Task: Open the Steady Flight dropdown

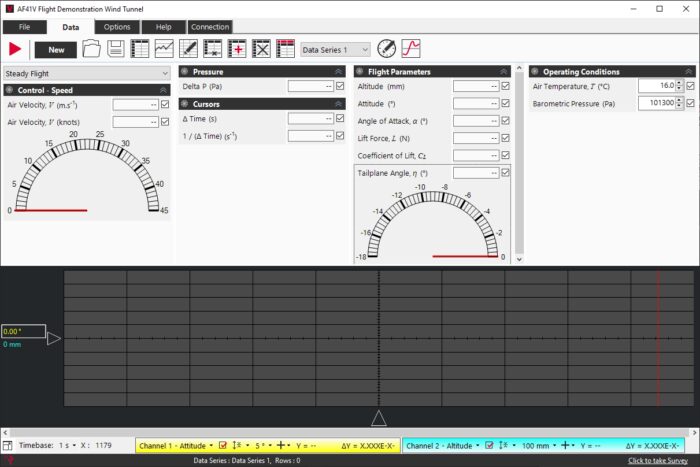Action: [x=86, y=73]
